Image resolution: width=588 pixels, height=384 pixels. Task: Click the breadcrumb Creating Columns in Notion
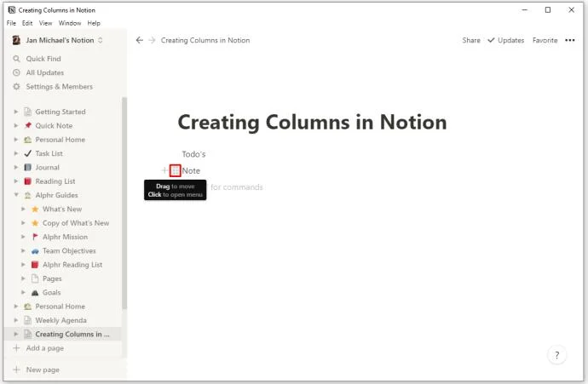coord(205,40)
